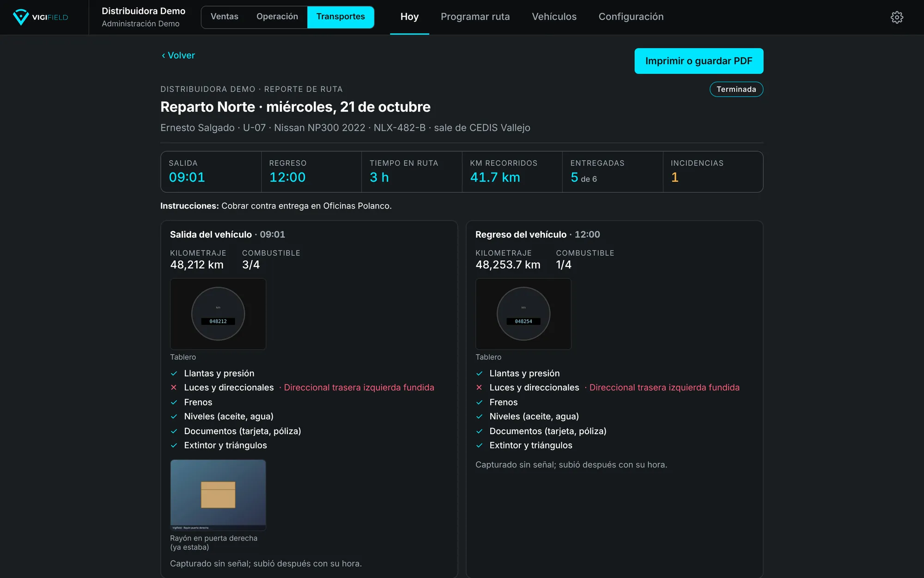Click the check mark beside Extintor y triángulos in Regreso

pyautogui.click(x=479, y=446)
